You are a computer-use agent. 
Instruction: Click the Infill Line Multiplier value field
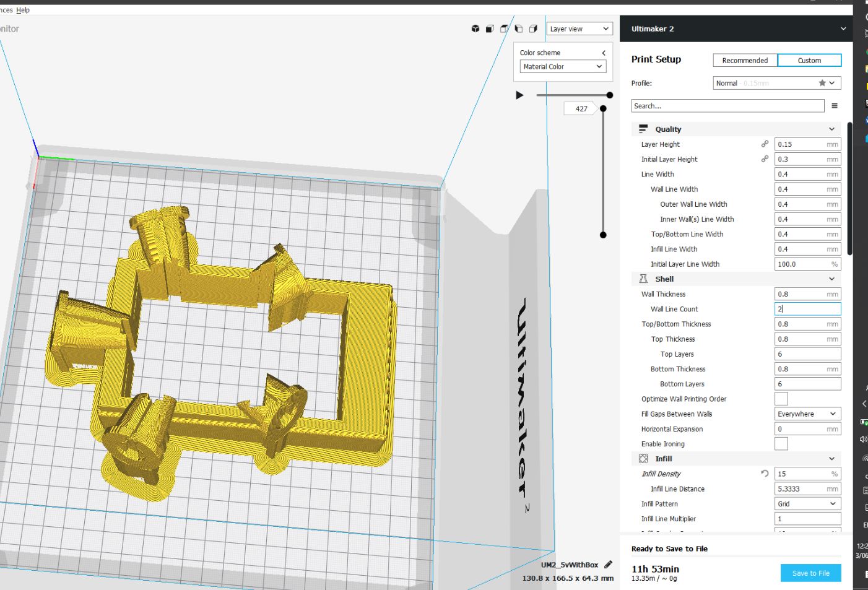tap(807, 519)
